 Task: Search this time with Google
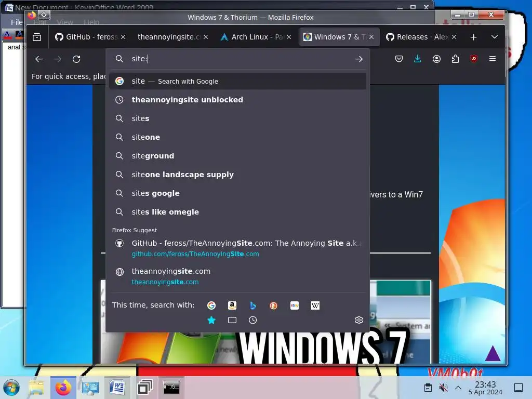coord(211,305)
